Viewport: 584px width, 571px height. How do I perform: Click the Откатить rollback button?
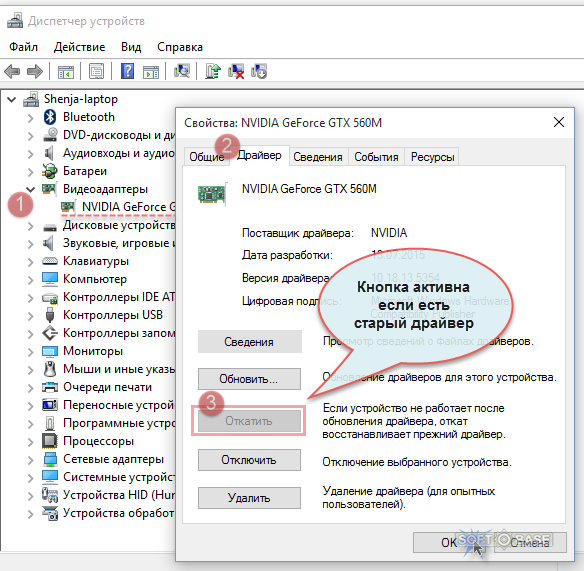click(x=249, y=421)
